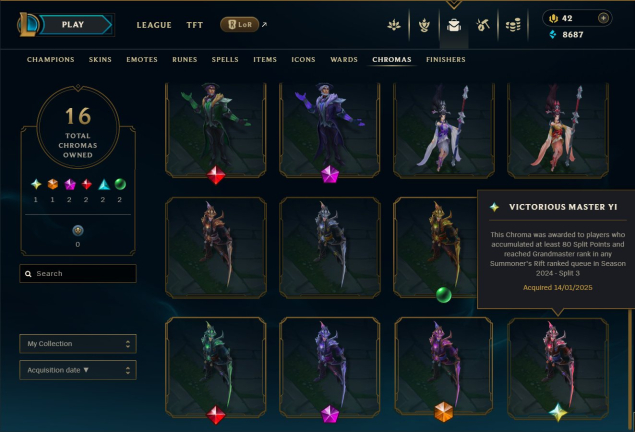Click the League of Legends logo icon
The image size is (635, 432).
[x=27, y=24]
